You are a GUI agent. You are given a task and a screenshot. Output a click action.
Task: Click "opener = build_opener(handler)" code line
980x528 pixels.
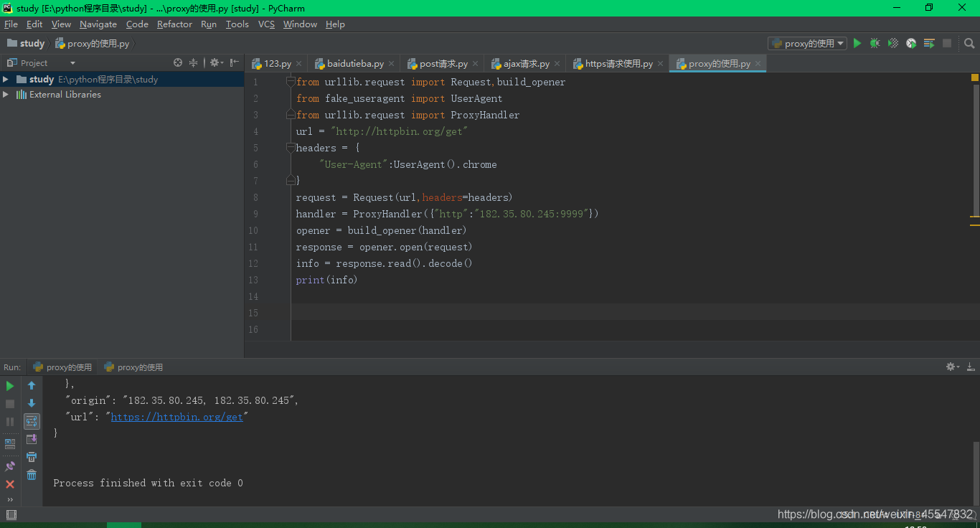click(381, 230)
